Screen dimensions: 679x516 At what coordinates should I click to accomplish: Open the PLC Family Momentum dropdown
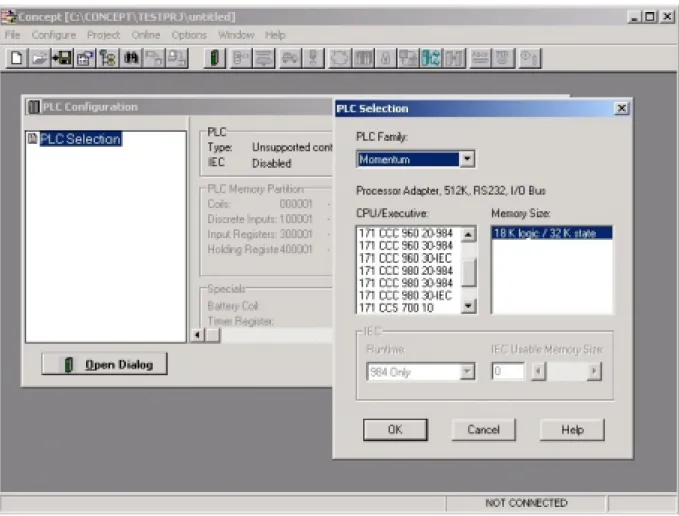(467, 159)
